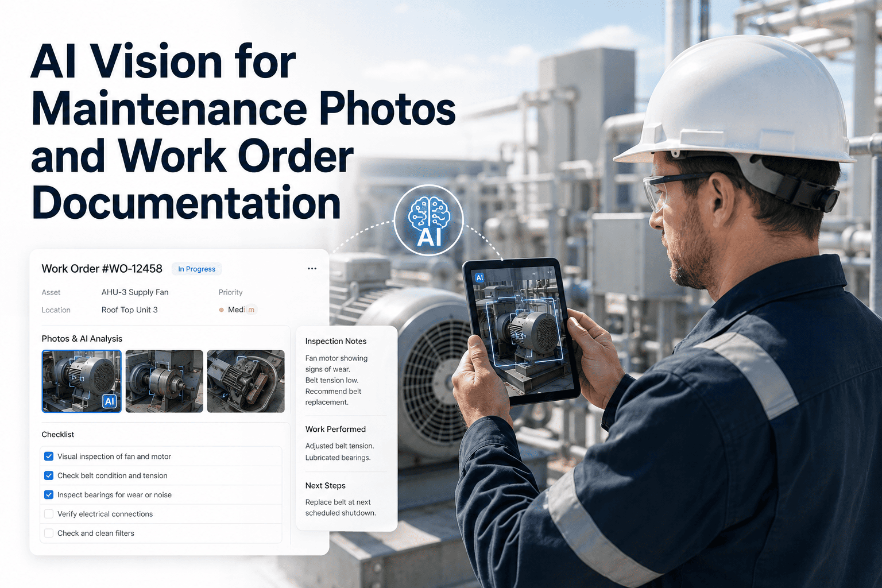Uncheck Visual inspection of fan and motor

[x=49, y=457]
